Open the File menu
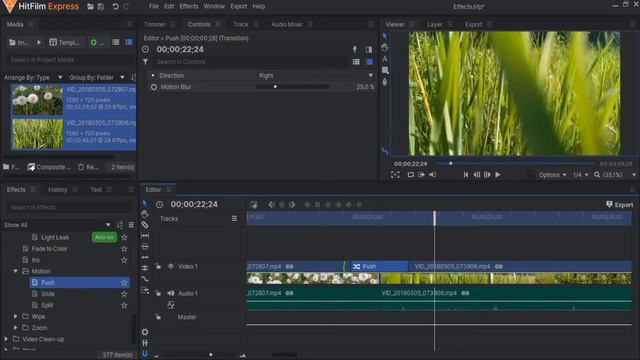The image size is (640, 360). [x=153, y=6]
